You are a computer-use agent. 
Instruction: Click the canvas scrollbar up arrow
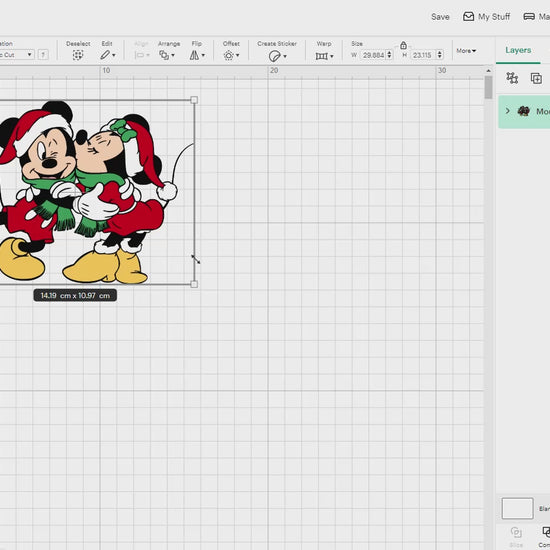(488, 71)
